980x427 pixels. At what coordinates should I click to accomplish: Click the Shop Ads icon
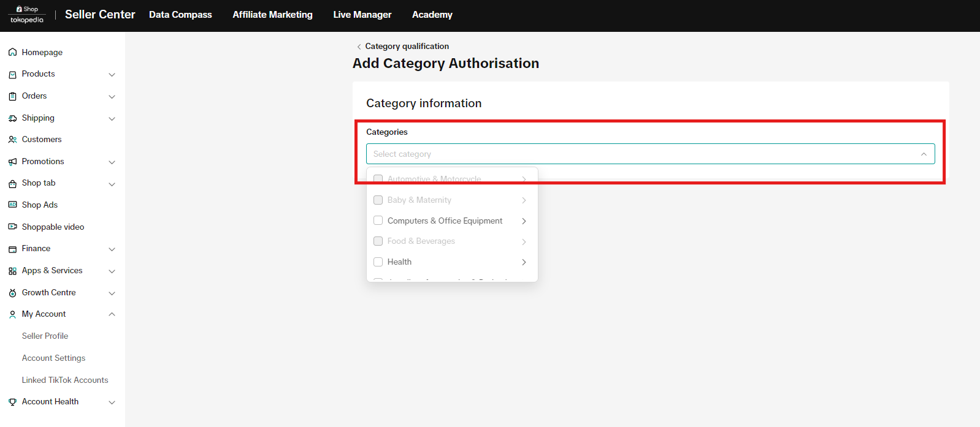12,205
